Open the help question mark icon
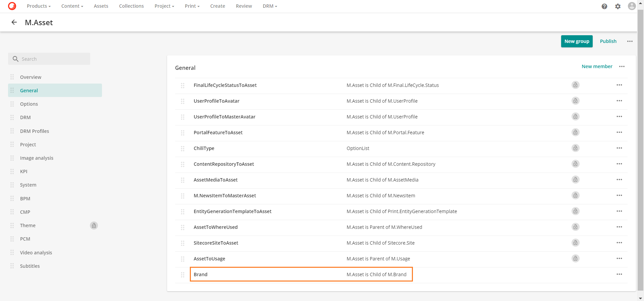Viewport: 644px width, 301px height. tap(604, 6)
